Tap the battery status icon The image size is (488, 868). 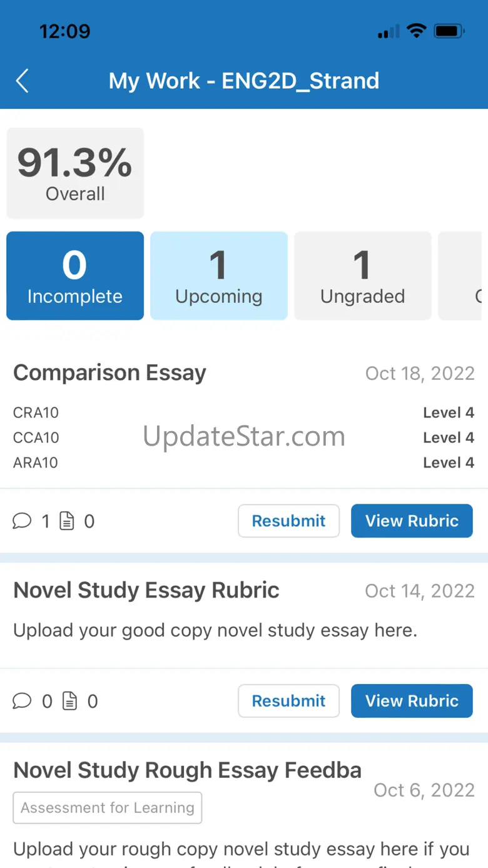pos(449,31)
